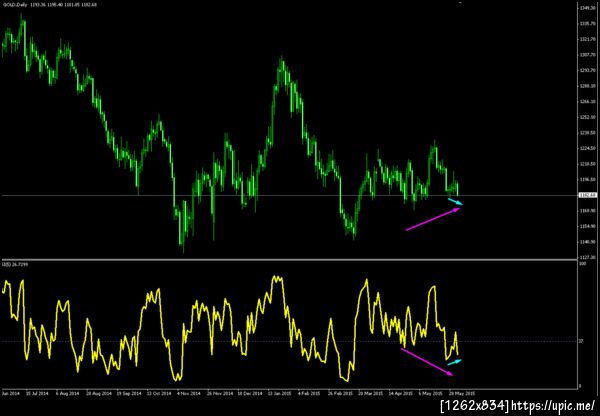This screenshot has height=416, width=600.
Task: Click the 4 Feb 2015 date label
Action: tap(309, 393)
